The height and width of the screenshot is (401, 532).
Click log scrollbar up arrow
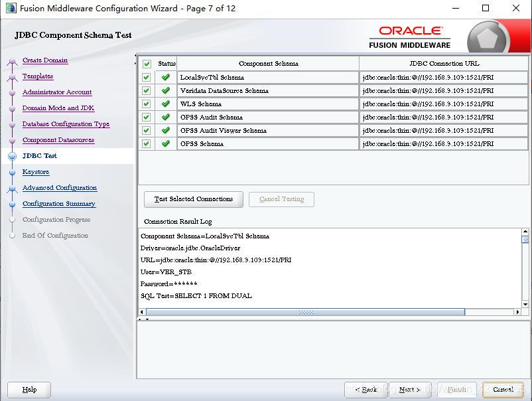525,232
